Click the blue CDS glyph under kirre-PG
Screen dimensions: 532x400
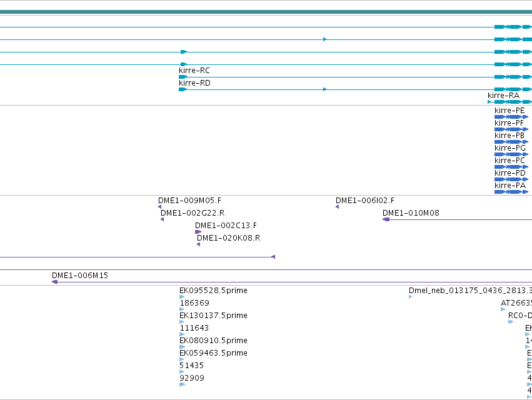click(511, 154)
